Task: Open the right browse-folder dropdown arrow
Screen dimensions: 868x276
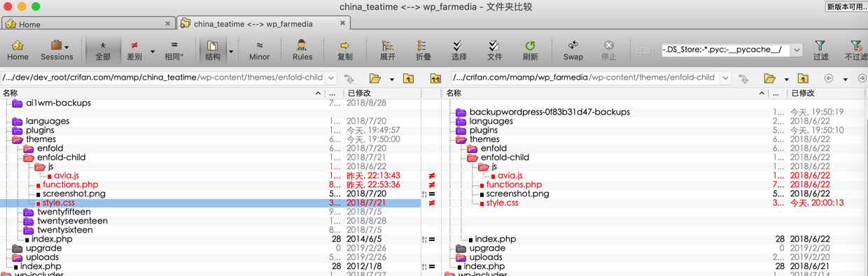Action: point(786,79)
